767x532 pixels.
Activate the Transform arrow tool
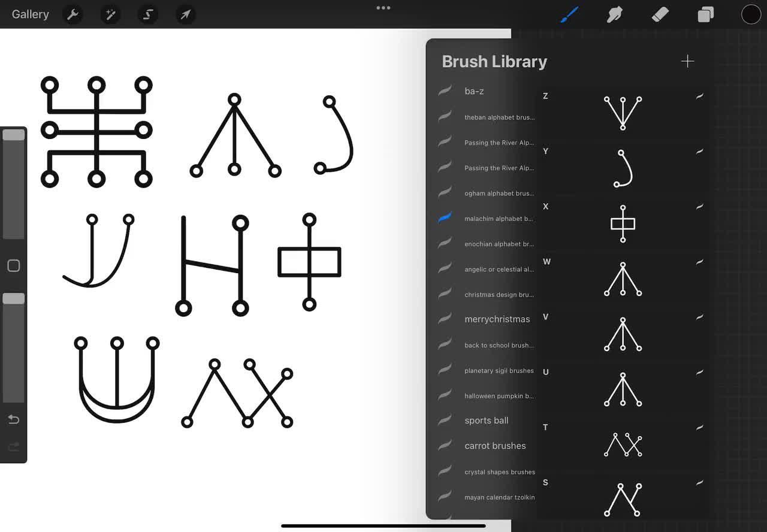coord(185,14)
